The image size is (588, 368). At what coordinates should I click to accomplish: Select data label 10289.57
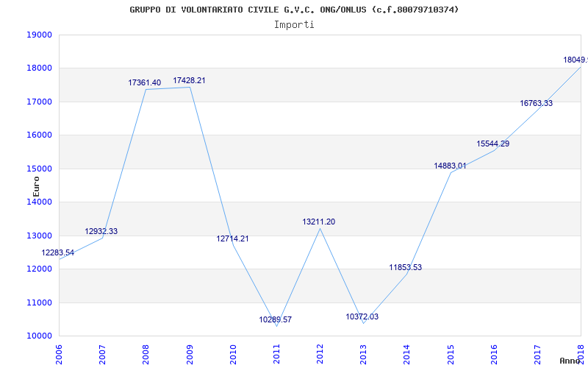(x=275, y=319)
